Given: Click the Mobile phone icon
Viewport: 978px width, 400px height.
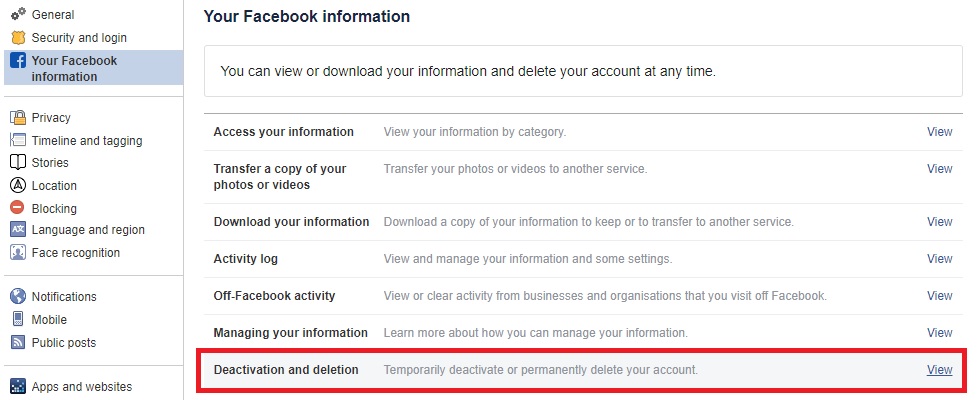Looking at the screenshot, I should [x=17, y=320].
